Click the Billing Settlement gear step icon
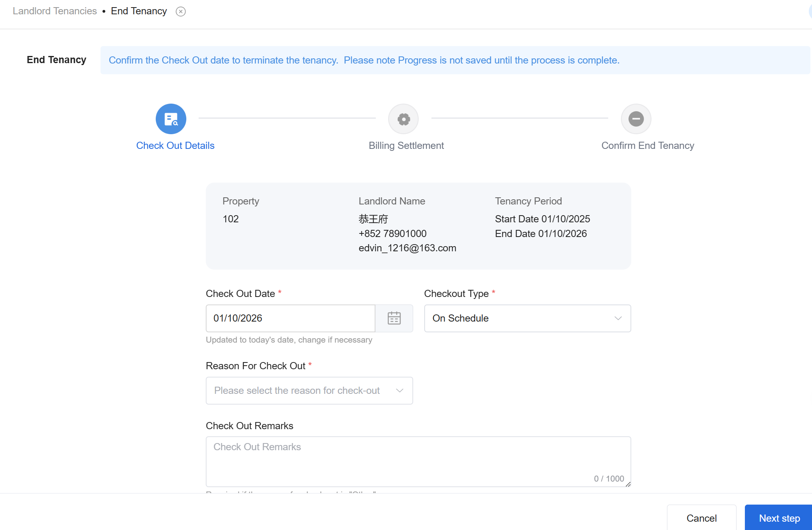 click(x=403, y=119)
